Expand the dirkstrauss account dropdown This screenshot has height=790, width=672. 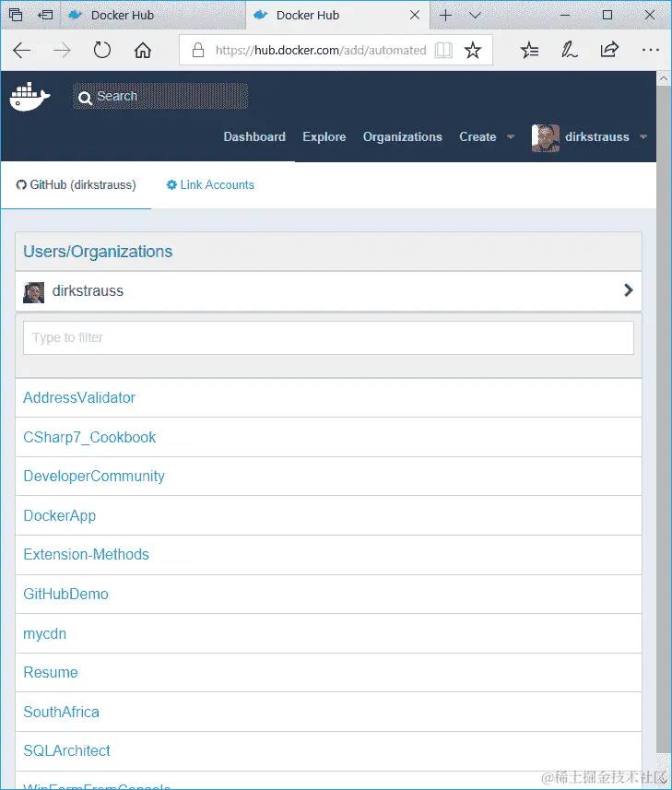coord(606,137)
